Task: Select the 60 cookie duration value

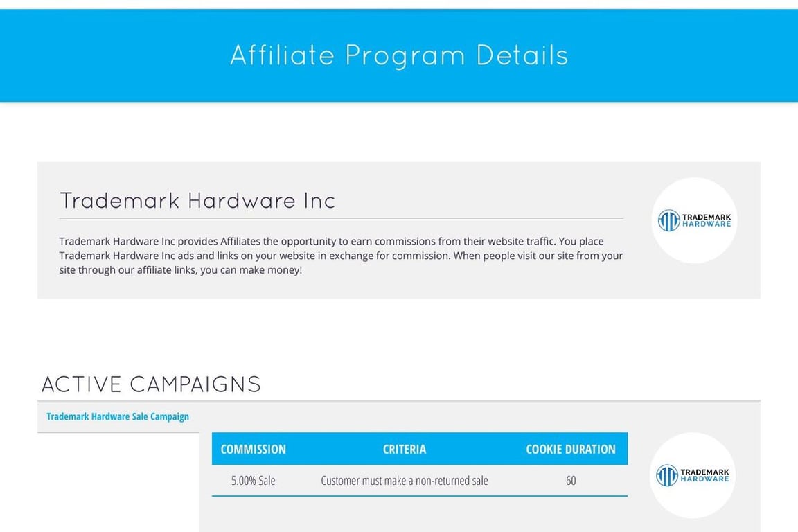Action: point(570,480)
